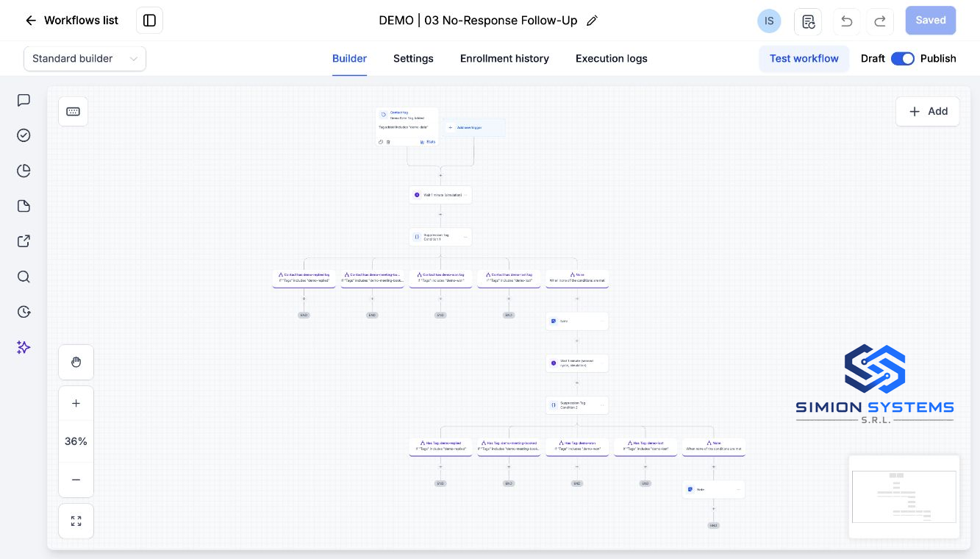This screenshot has width=980, height=559.
Task: Open the Standard builder dropdown
Action: tap(85, 59)
